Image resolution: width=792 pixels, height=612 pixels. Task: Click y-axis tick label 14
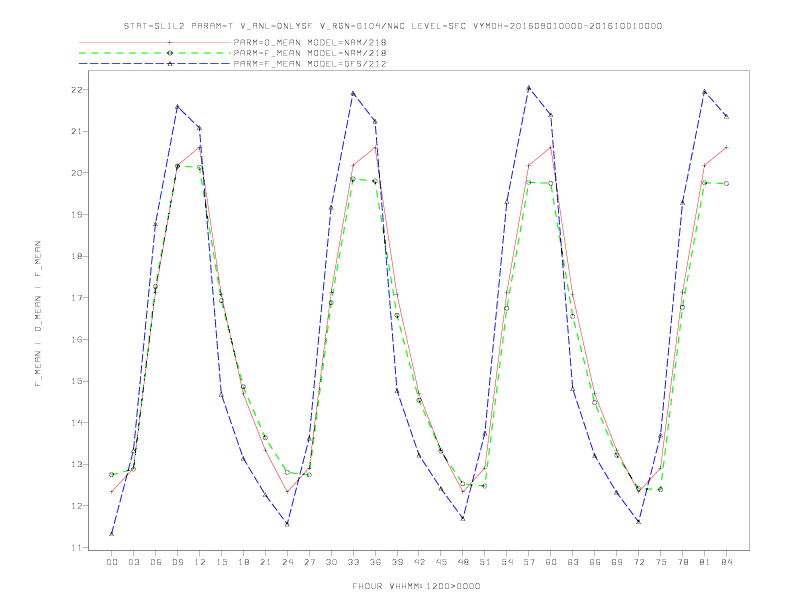pyautogui.click(x=76, y=423)
